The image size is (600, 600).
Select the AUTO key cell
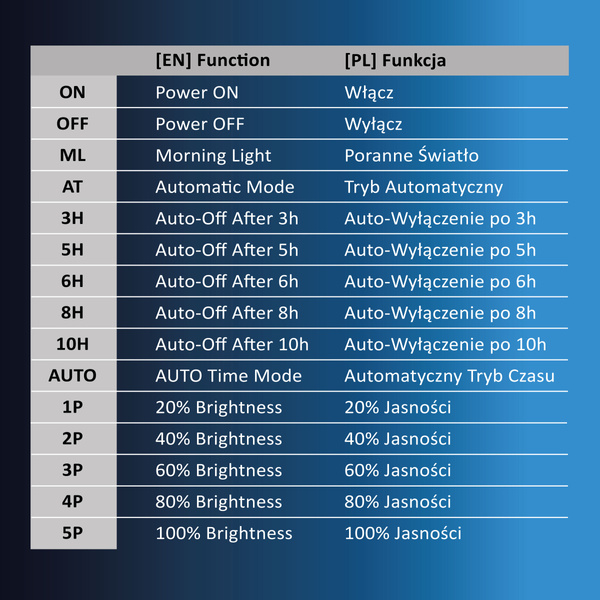coord(73,376)
